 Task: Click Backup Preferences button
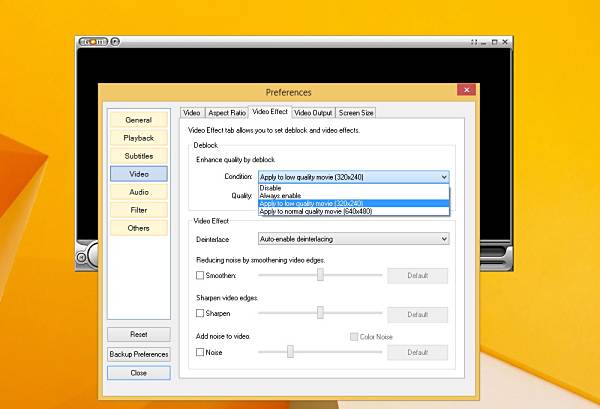[139, 354]
